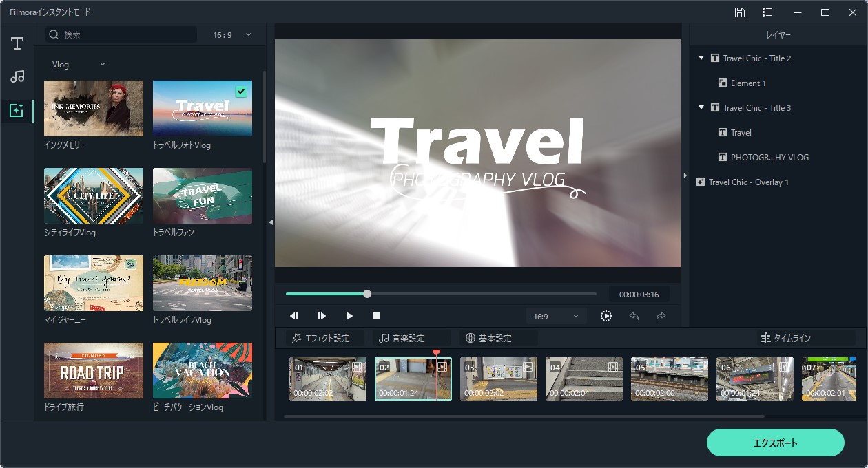Open the task list icon in title bar
The width and height of the screenshot is (868, 468).
(x=767, y=12)
